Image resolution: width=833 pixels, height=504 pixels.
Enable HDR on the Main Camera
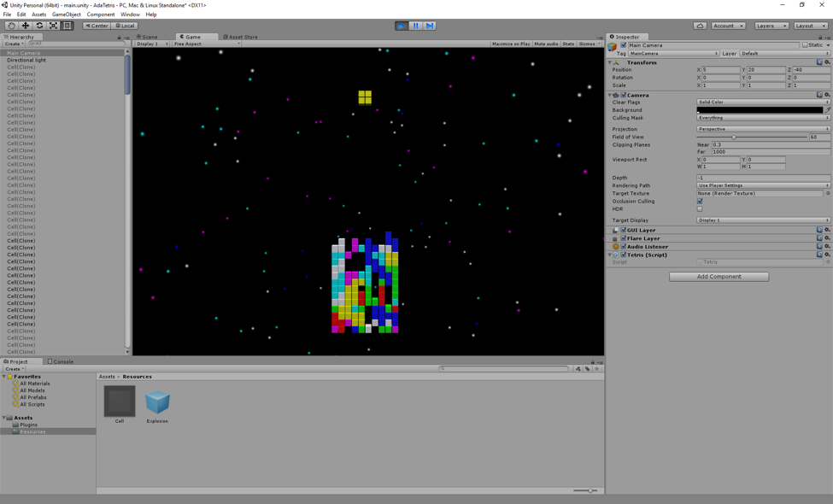700,208
